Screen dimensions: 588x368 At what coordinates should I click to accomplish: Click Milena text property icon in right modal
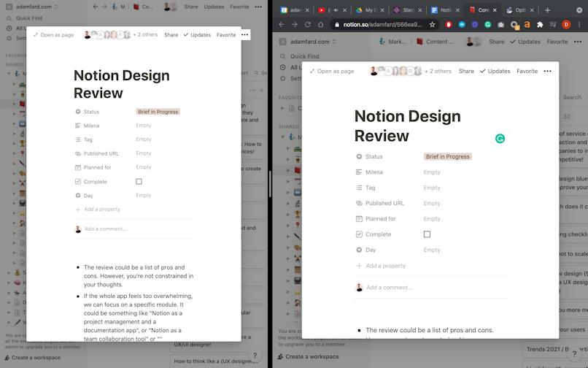pos(359,172)
